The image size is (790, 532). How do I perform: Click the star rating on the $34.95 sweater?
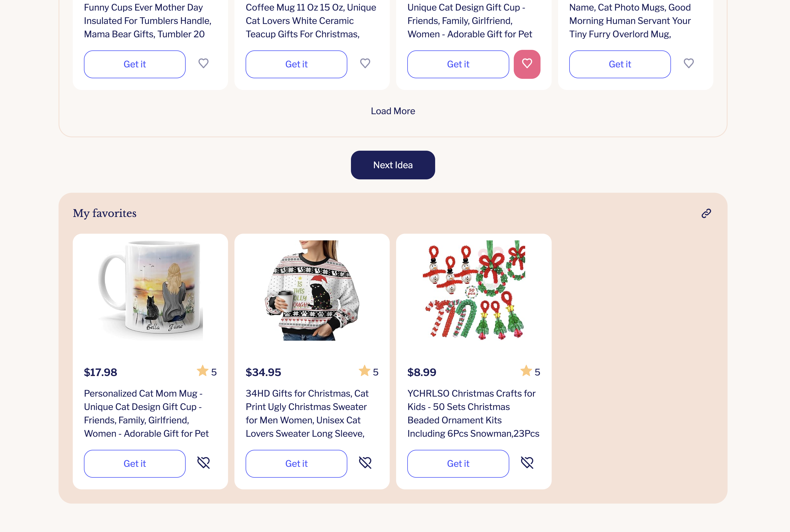(368, 371)
